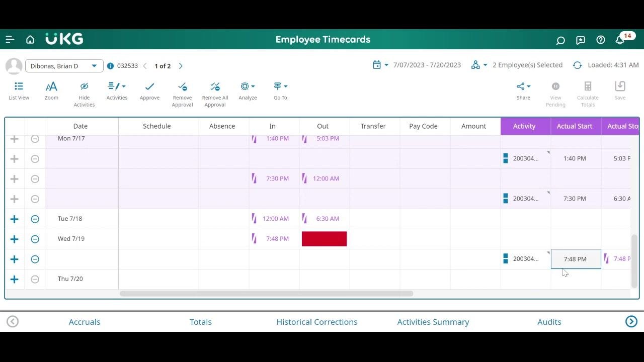This screenshot has width=644, height=362.
Task: Click Remove All Approval
Action: [215, 94]
